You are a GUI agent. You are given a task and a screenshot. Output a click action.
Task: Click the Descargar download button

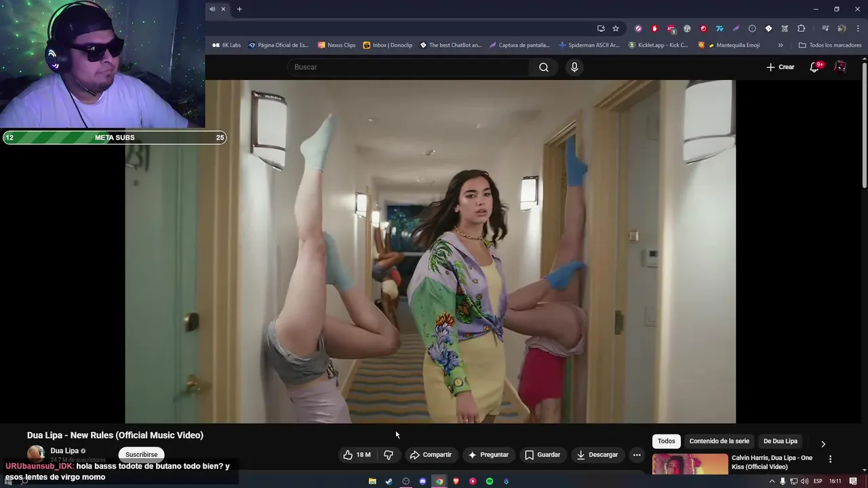click(x=597, y=455)
